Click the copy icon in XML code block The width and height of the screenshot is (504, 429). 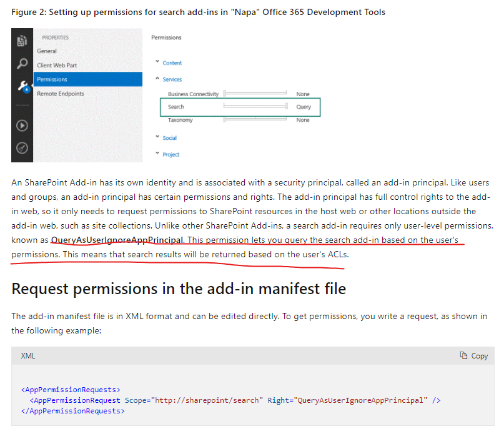[x=463, y=355]
